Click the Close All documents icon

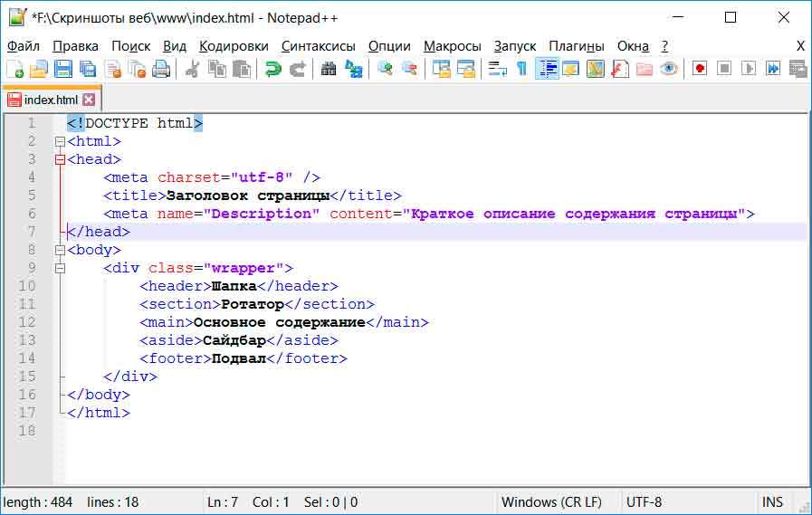(x=137, y=69)
